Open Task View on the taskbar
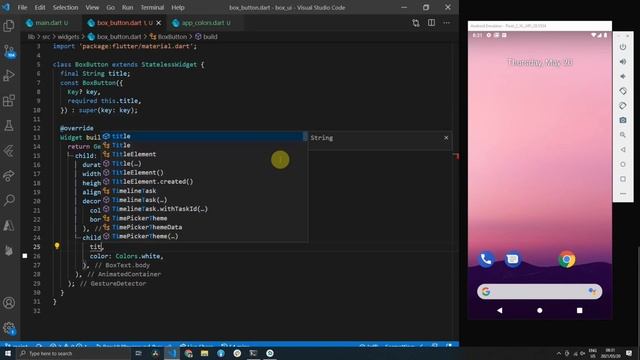This screenshot has width=640, height=360. point(138,353)
